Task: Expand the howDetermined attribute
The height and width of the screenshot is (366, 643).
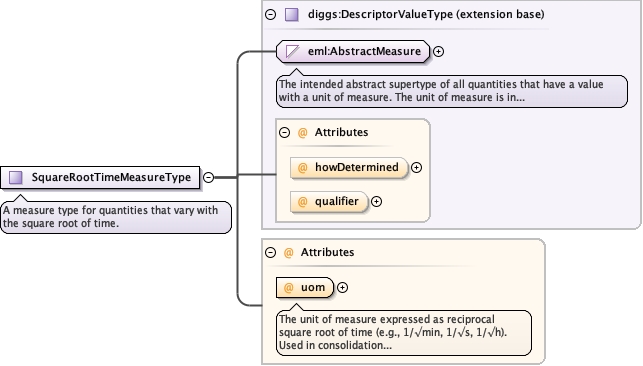Action: tap(416, 168)
